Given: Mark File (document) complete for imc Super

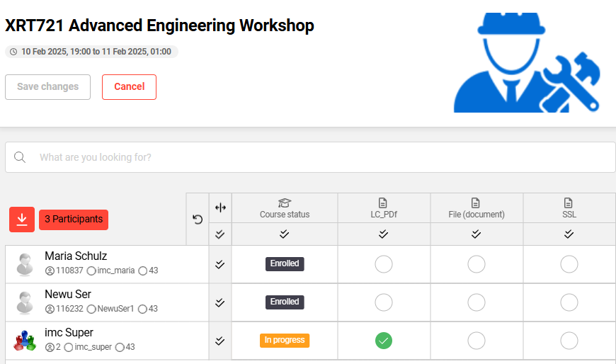Looking at the screenshot, I should coord(477,341).
